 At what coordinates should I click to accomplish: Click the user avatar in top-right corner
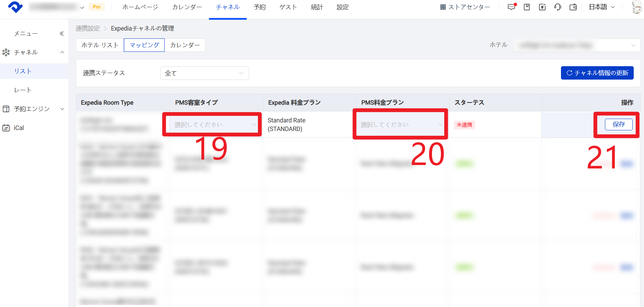(636, 7)
